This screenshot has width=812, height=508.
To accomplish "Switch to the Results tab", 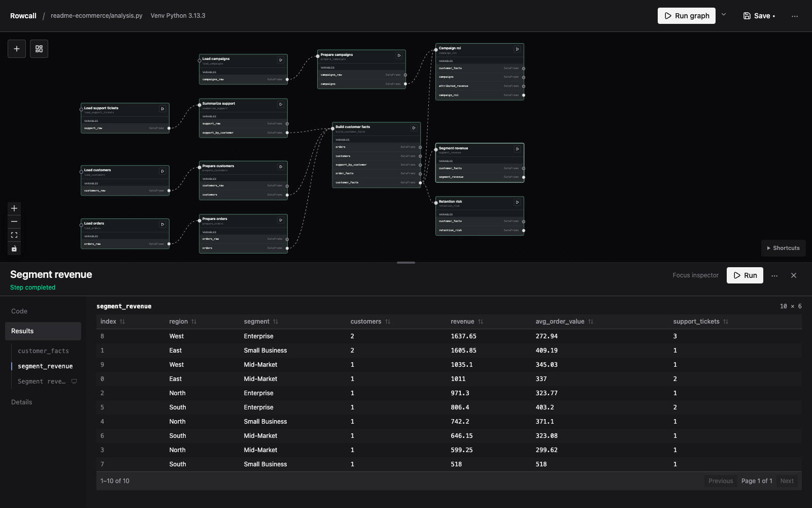I will 43,331.
